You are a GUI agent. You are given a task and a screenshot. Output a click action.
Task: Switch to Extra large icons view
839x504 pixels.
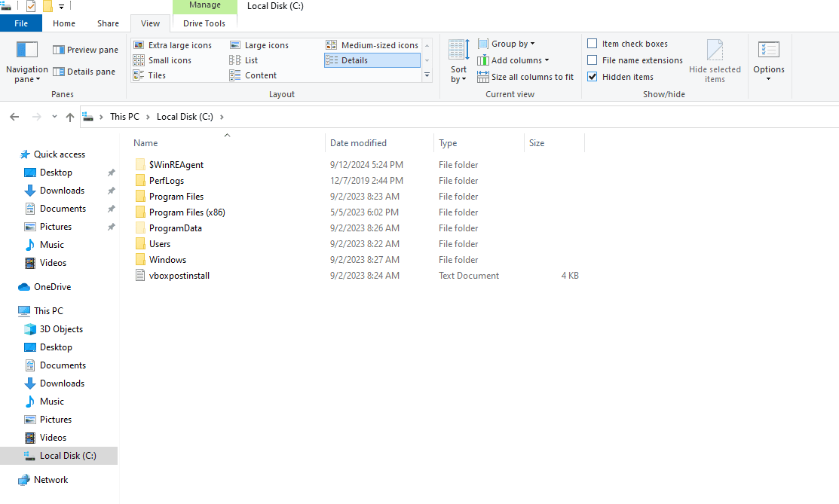pos(174,44)
